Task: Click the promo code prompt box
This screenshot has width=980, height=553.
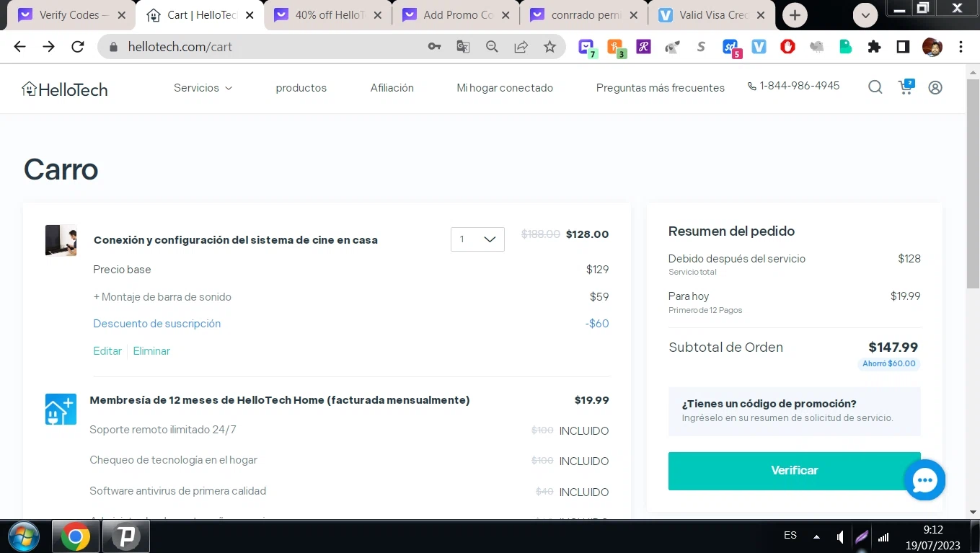Action: [794, 412]
